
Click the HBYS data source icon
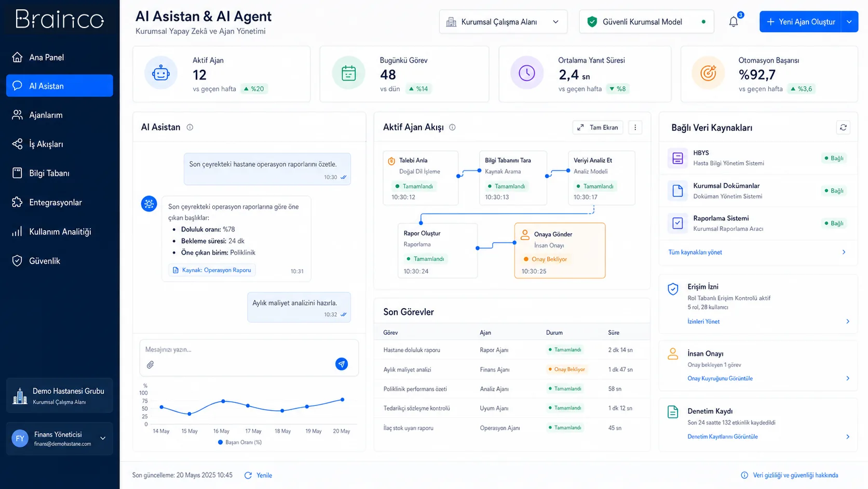[x=677, y=158]
